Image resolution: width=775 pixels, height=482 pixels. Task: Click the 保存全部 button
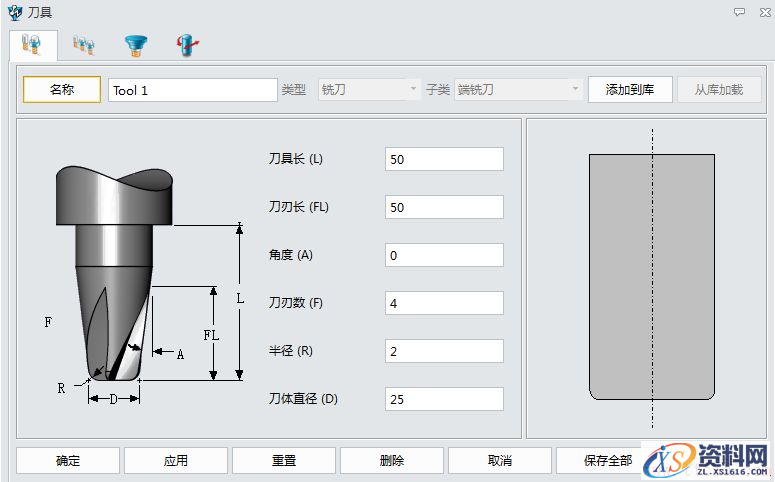pyautogui.click(x=608, y=461)
